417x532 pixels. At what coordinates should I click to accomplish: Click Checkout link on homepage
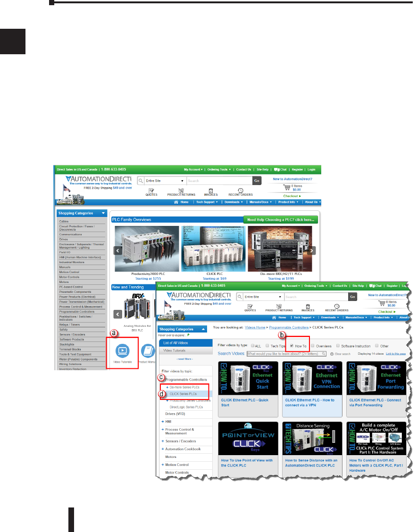click(292, 196)
